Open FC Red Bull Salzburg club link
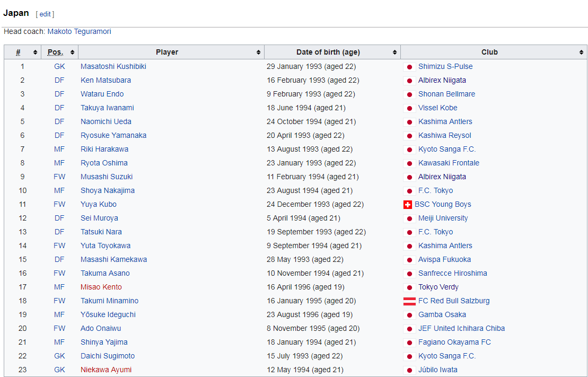 click(454, 301)
